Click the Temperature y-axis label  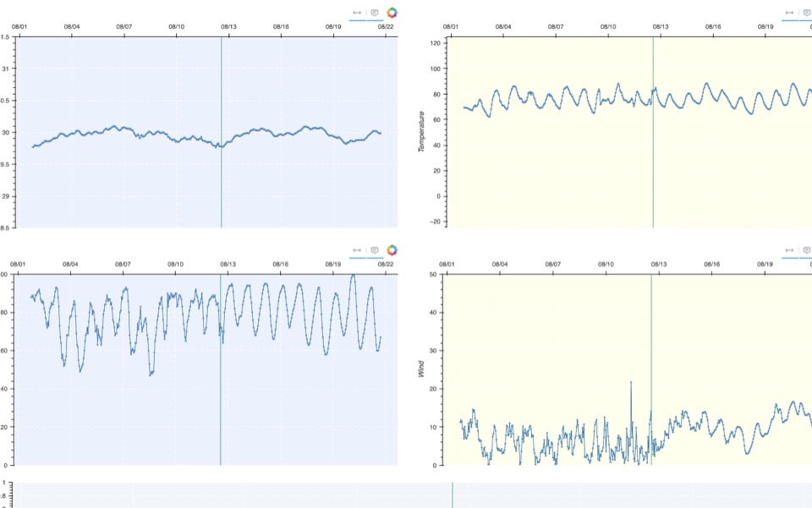point(421,132)
